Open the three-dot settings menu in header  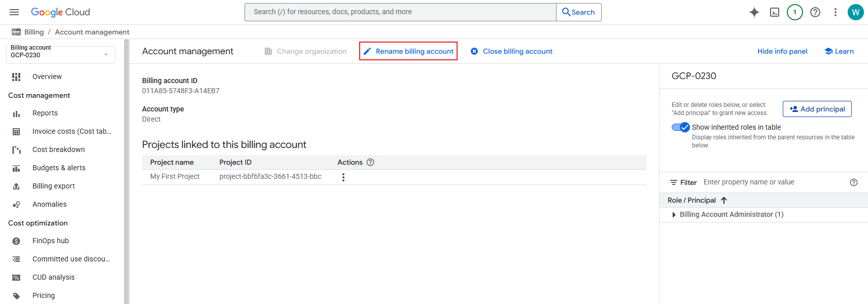coord(835,12)
